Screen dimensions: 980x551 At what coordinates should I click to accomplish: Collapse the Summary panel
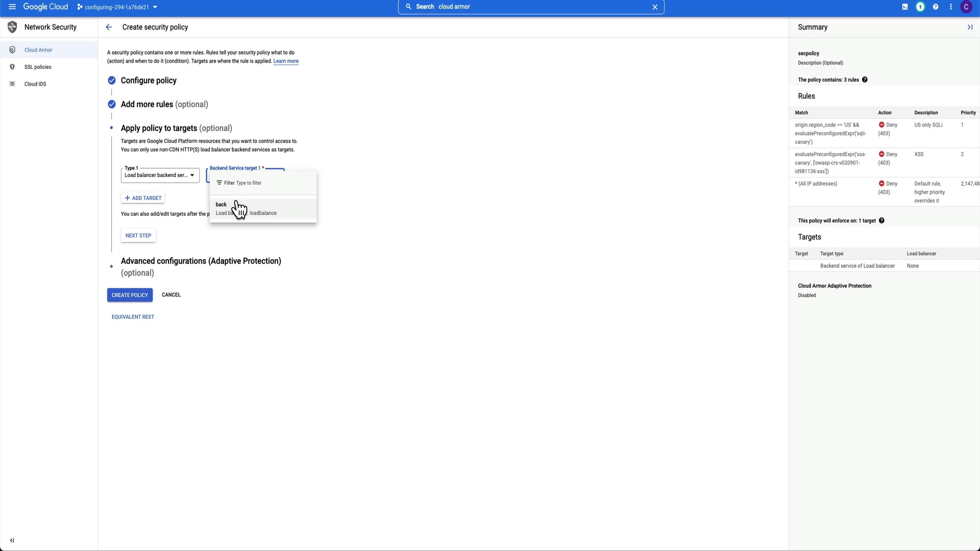click(970, 27)
